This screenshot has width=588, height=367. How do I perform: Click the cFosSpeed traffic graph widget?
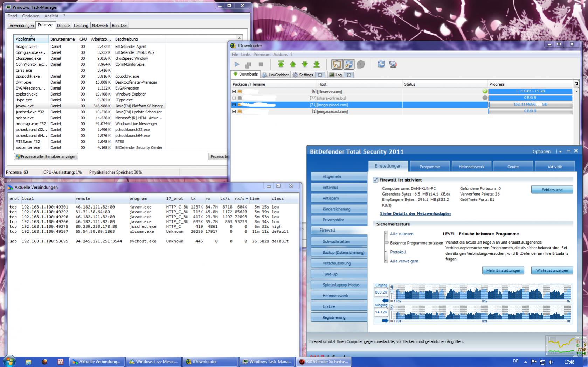pos(566,346)
